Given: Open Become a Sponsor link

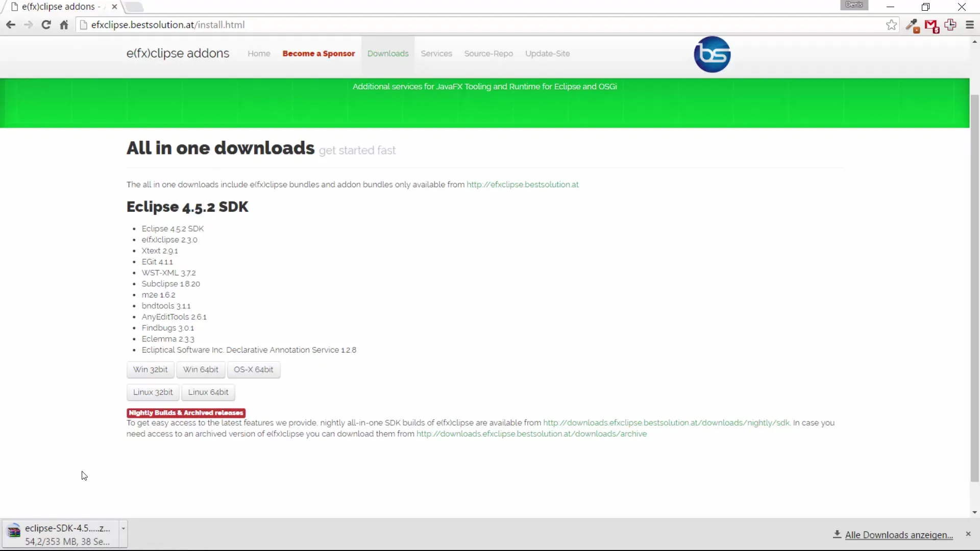Looking at the screenshot, I should [318, 54].
